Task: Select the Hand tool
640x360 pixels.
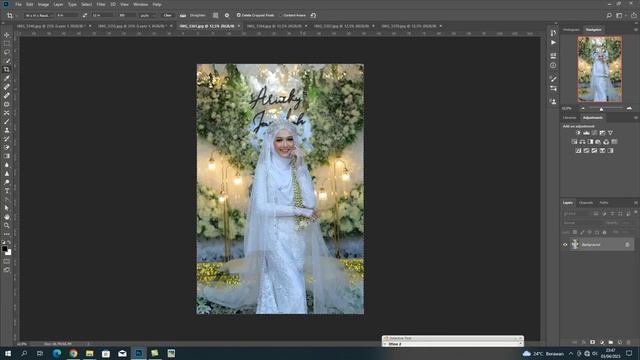Action: (x=7, y=217)
